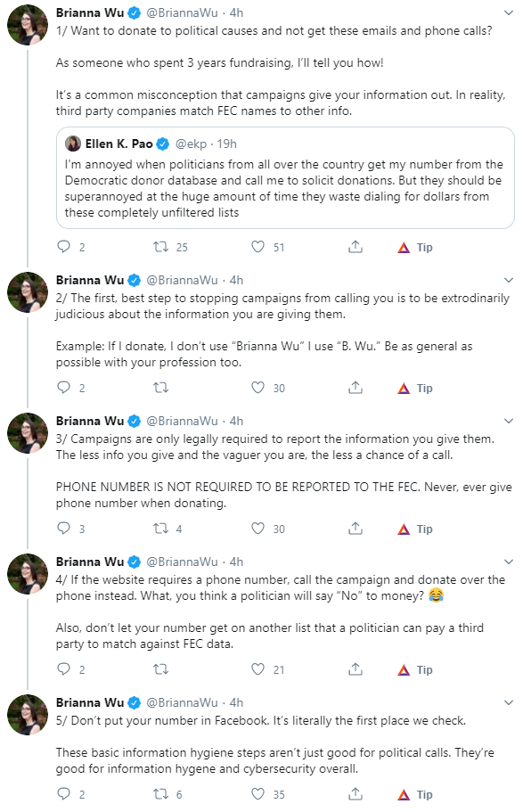
Task: Share the 5/ tweet about Facebook
Action: [355, 794]
